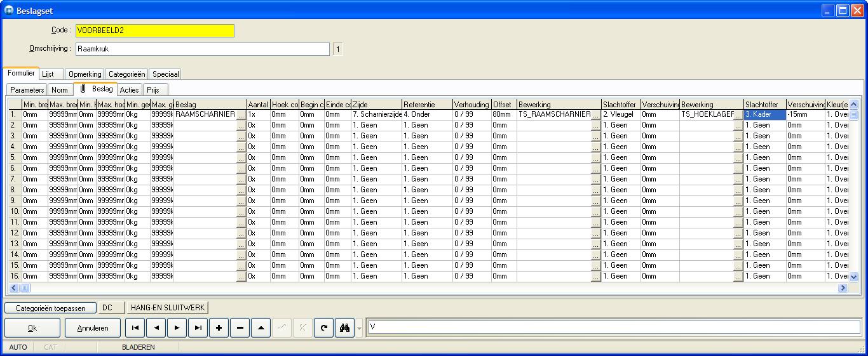Click the refresh arrow button
The width and height of the screenshot is (868, 356).
click(323, 328)
